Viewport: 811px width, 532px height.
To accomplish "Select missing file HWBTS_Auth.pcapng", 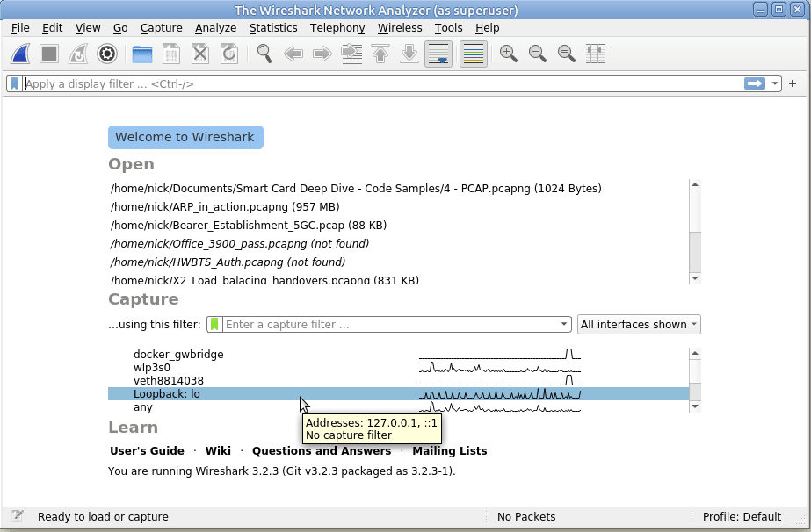I will 228,262.
